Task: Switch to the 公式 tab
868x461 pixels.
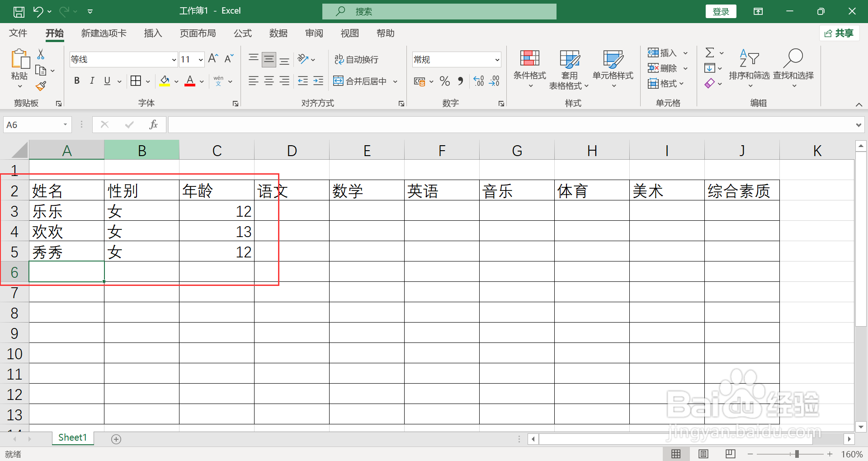Action: tap(242, 33)
